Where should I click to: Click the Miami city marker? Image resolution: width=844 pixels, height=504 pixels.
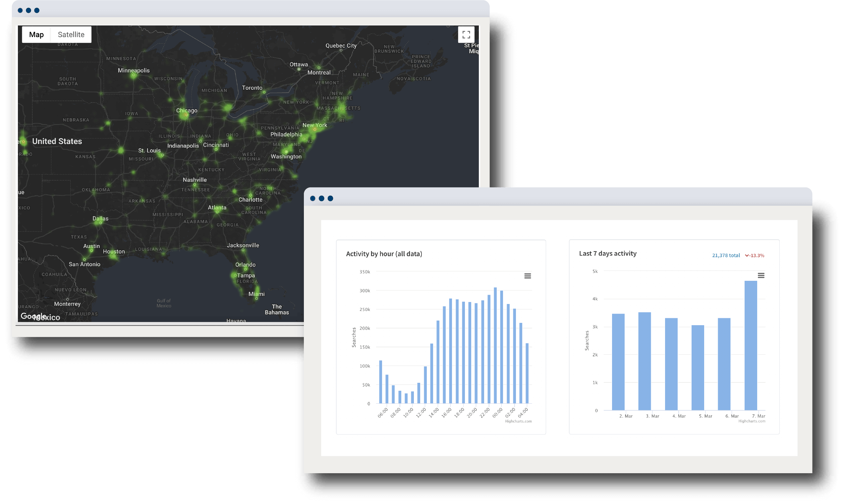point(256,299)
